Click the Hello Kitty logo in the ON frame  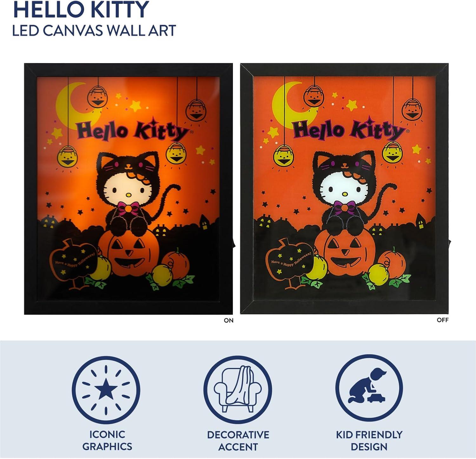(132, 130)
